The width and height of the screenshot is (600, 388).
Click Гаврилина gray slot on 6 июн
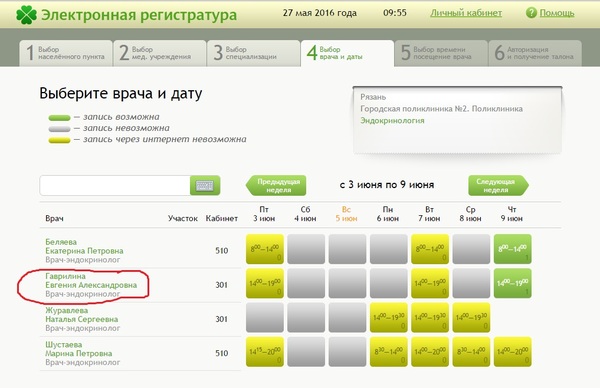pyautogui.click(x=389, y=283)
